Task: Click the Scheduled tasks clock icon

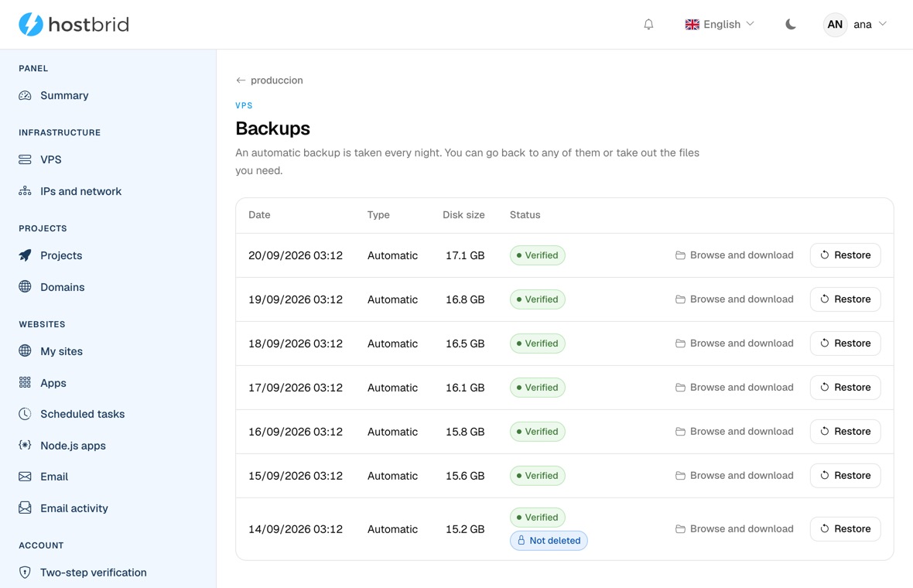Action: tap(25, 414)
